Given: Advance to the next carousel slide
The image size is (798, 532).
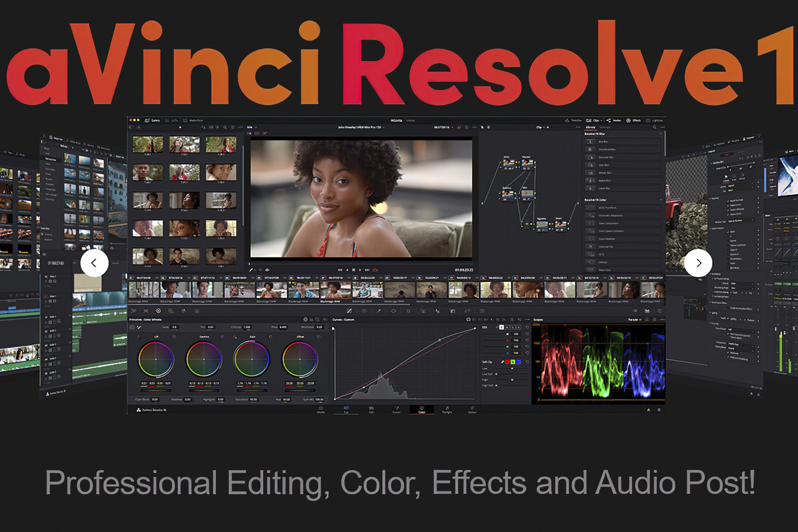Looking at the screenshot, I should tap(698, 263).
